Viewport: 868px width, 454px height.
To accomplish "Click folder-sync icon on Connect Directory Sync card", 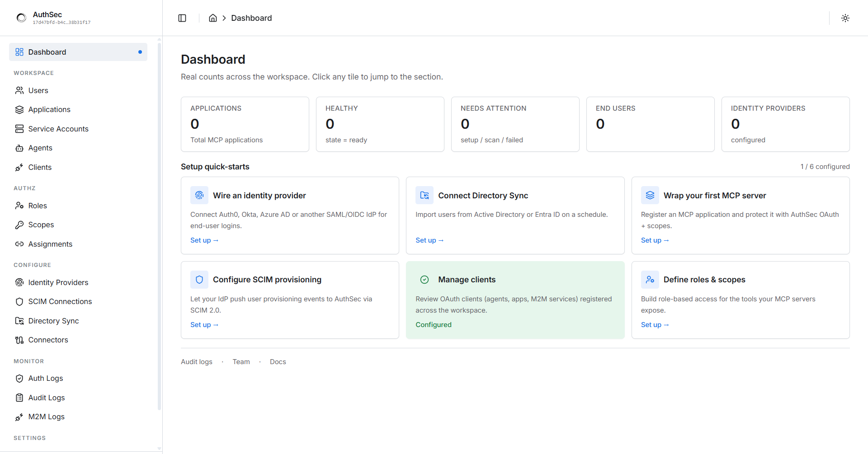I will point(425,195).
